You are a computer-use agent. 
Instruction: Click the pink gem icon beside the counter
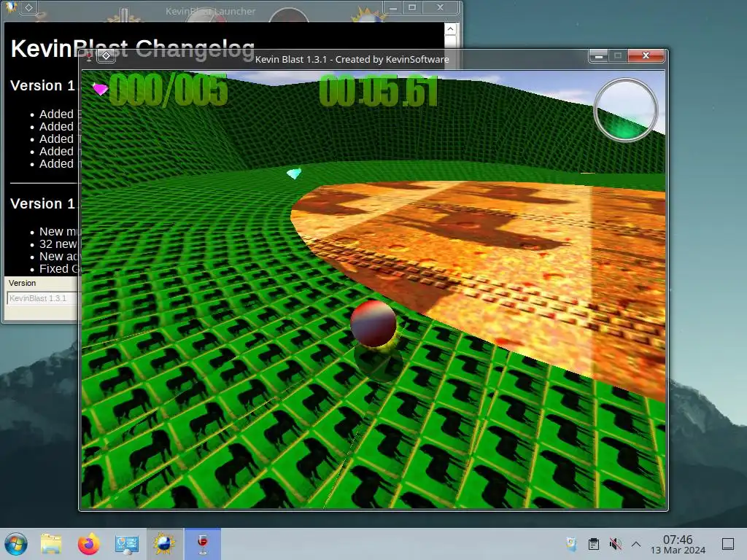tap(99, 88)
